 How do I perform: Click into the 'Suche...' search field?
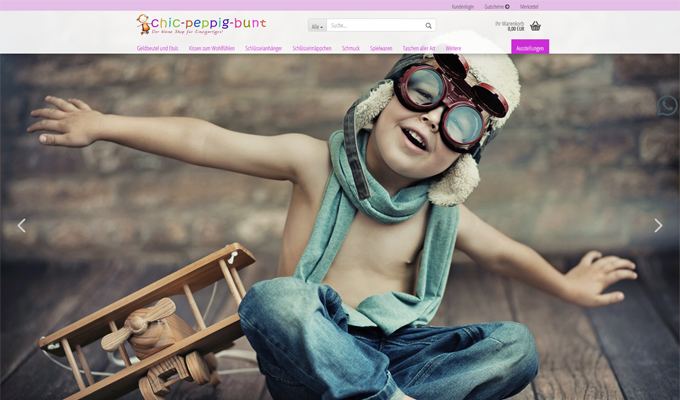point(375,26)
